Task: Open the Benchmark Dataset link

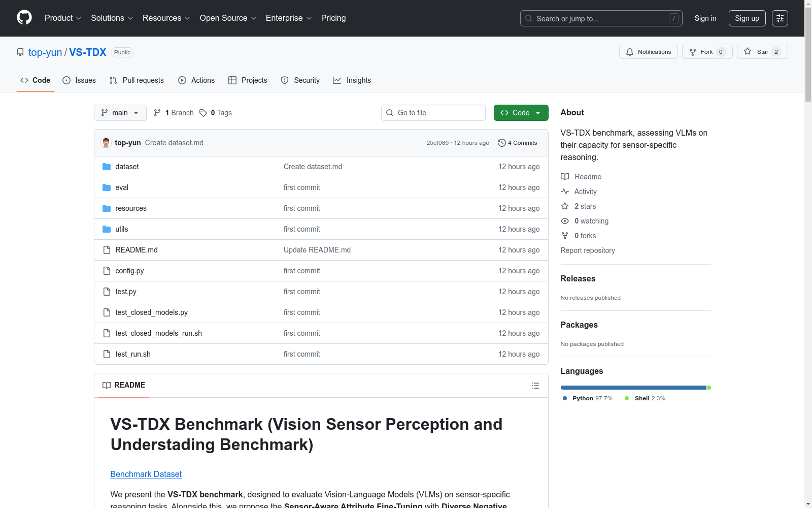Action: coord(146,474)
